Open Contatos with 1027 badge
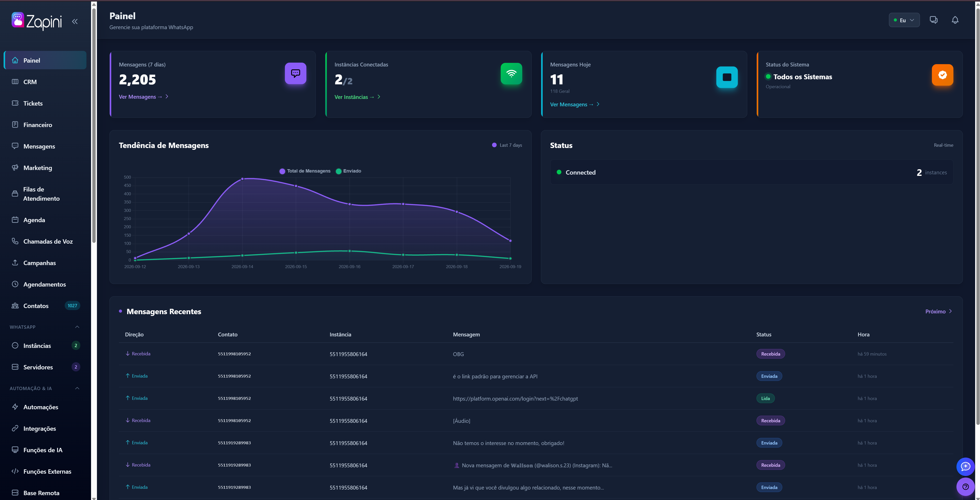The height and width of the screenshot is (500, 980). click(45, 306)
